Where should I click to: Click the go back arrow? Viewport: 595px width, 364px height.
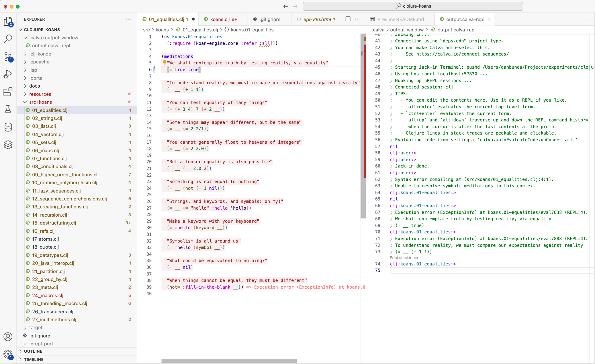285,6
